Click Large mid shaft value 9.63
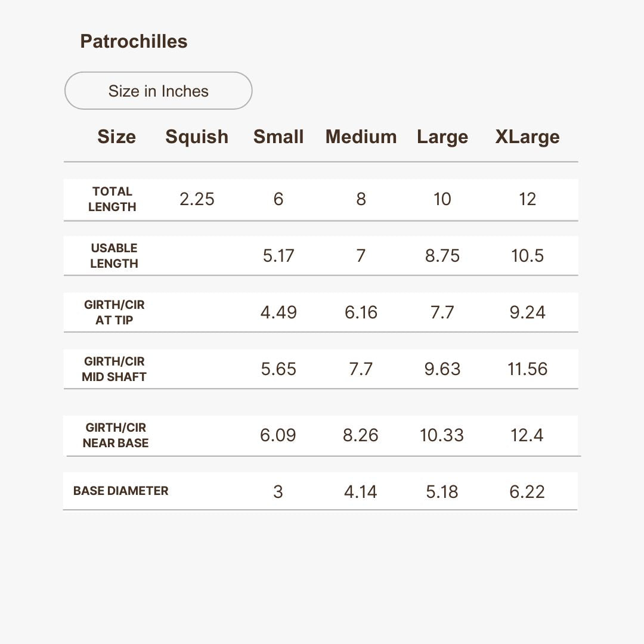This screenshot has height=644, width=644. (x=442, y=369)
